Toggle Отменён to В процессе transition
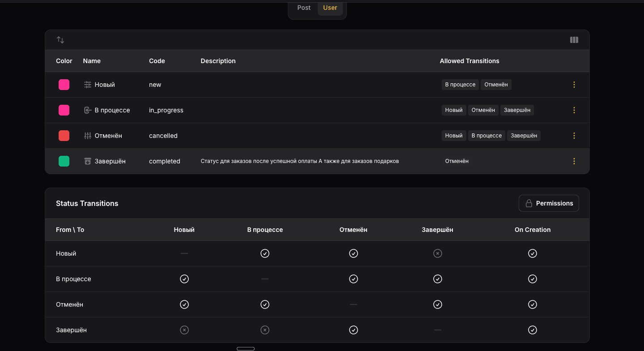Image resolution: width=644 pixels, height=351 pixels. click(265, 304)
